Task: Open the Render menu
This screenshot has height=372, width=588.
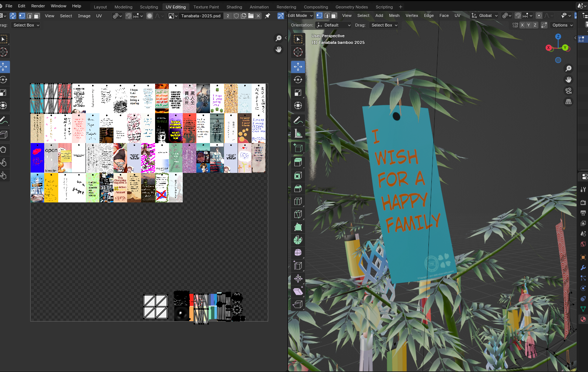Action: 38,6
